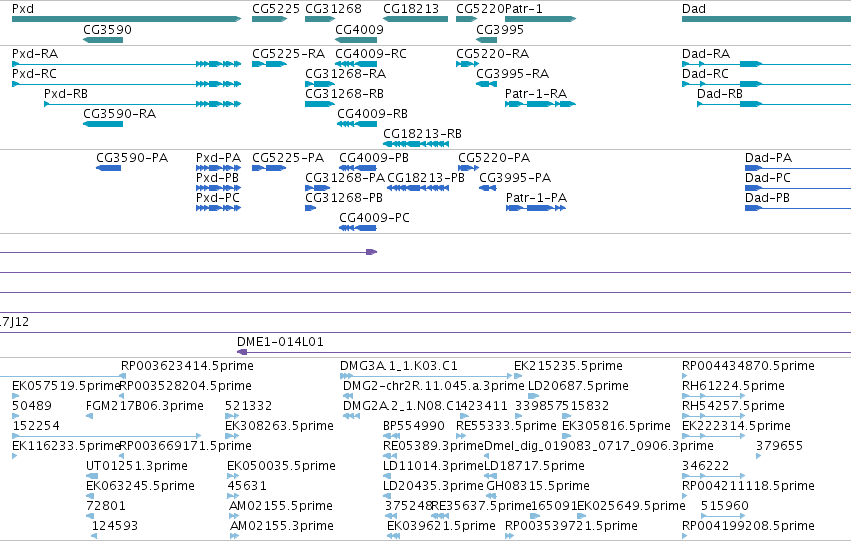Click transcript CG4009-RB
851x541 pixels.
372,114
